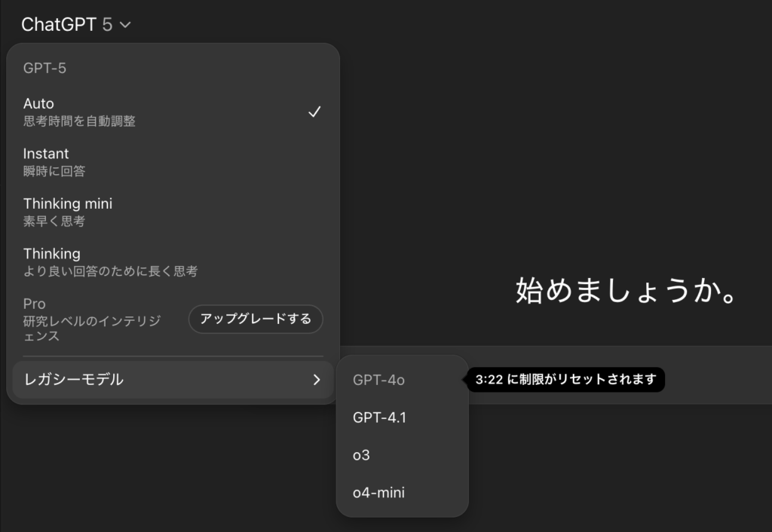Click the アップグレードする button
Viewport: 772px width, 532px height.
coord(256,319)
